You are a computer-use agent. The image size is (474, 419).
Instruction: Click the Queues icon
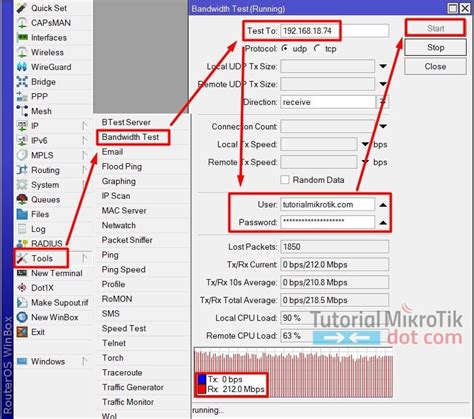(x=22, y=199)
